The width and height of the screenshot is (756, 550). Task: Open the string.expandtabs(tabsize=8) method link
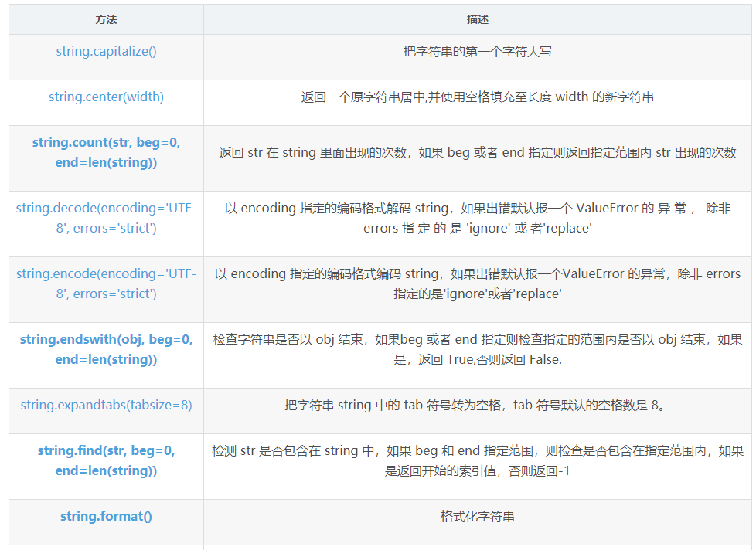[x=106, y=405]
